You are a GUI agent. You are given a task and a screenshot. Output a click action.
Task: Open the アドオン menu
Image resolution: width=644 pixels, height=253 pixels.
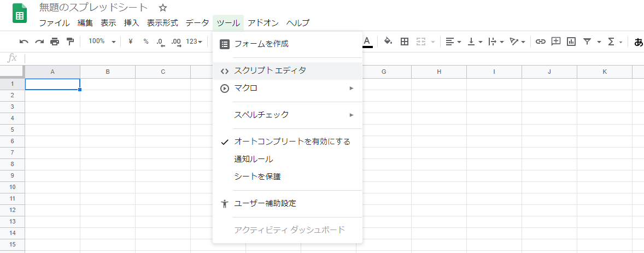click(264, 23)
